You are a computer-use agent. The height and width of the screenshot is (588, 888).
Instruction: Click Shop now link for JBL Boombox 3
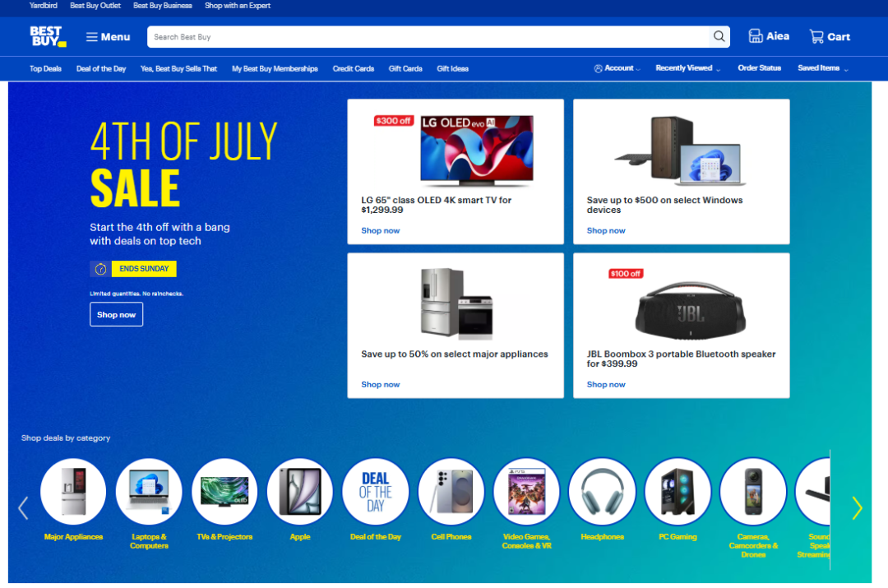[605, 384]
